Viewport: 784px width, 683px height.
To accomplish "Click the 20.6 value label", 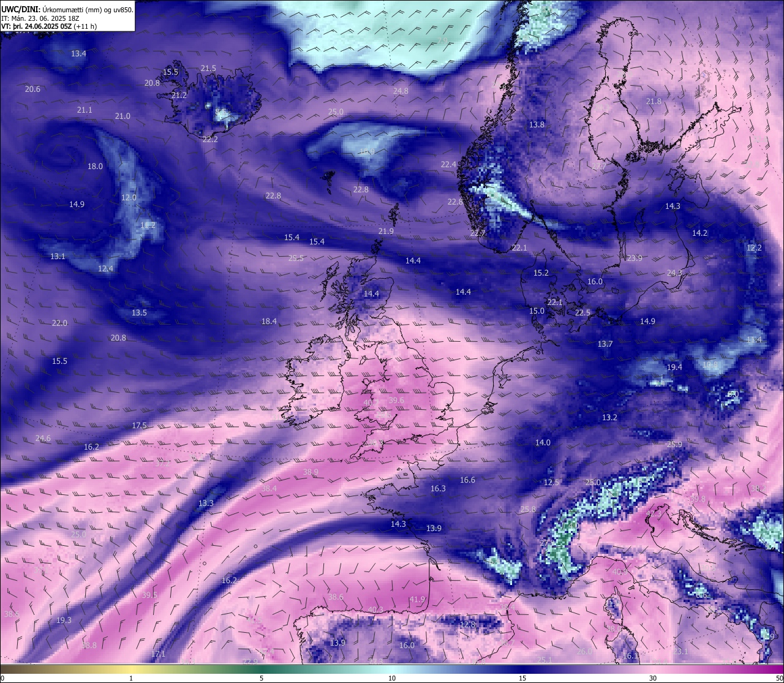I will (x=32, y=89).
